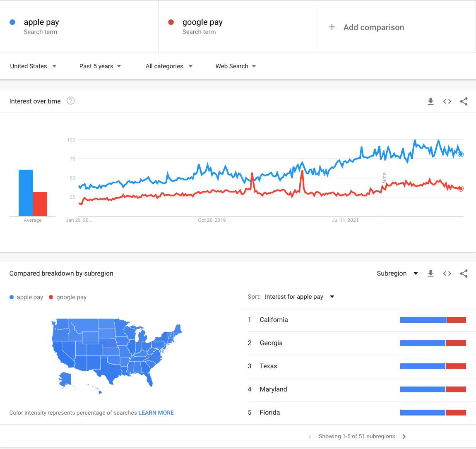Select the California subregion row
This screenshot has width=476, height=449.
[x=274, y=320]
